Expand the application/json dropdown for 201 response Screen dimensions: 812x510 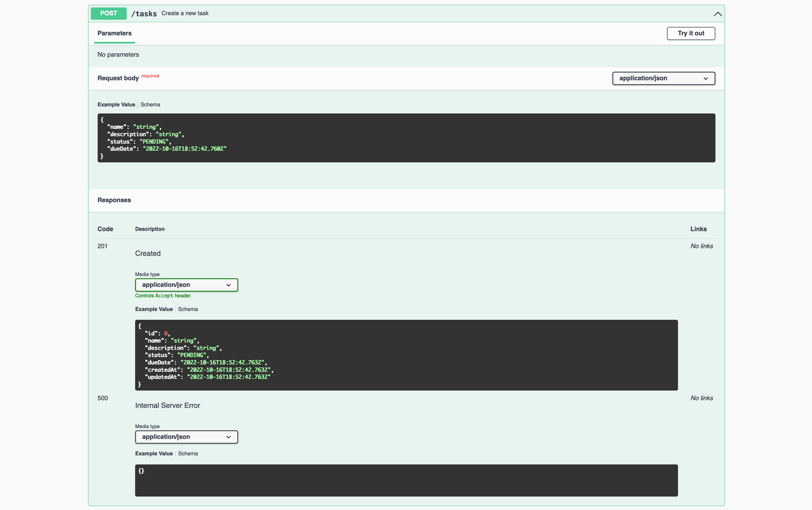tap(186, 284)
